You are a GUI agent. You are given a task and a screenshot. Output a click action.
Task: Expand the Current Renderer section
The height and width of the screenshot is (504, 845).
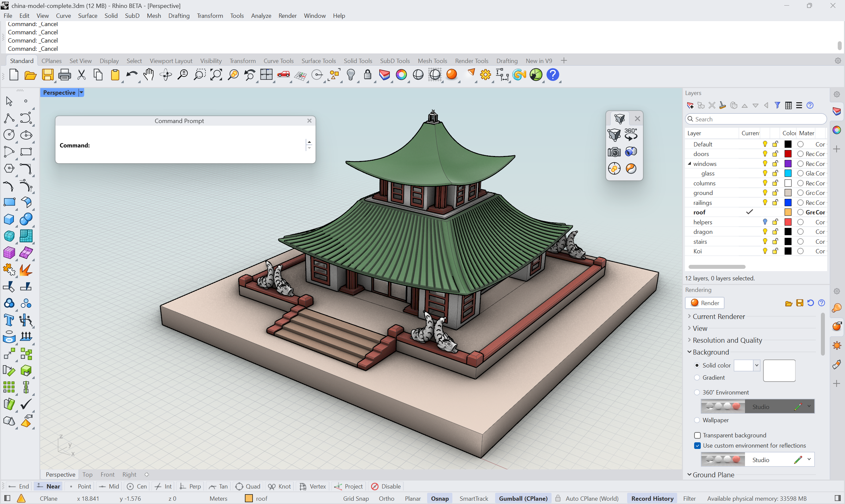pyautogui.click(x=689, y=317)
